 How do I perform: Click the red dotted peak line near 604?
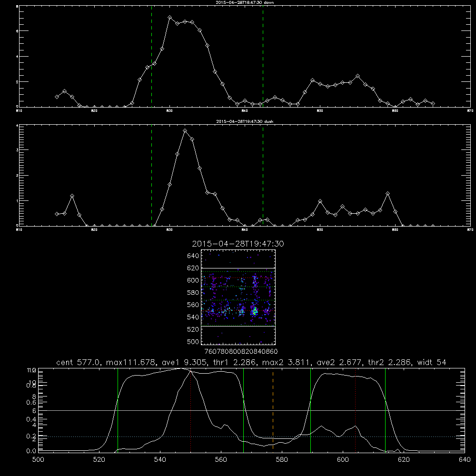[x=355, y=410]
